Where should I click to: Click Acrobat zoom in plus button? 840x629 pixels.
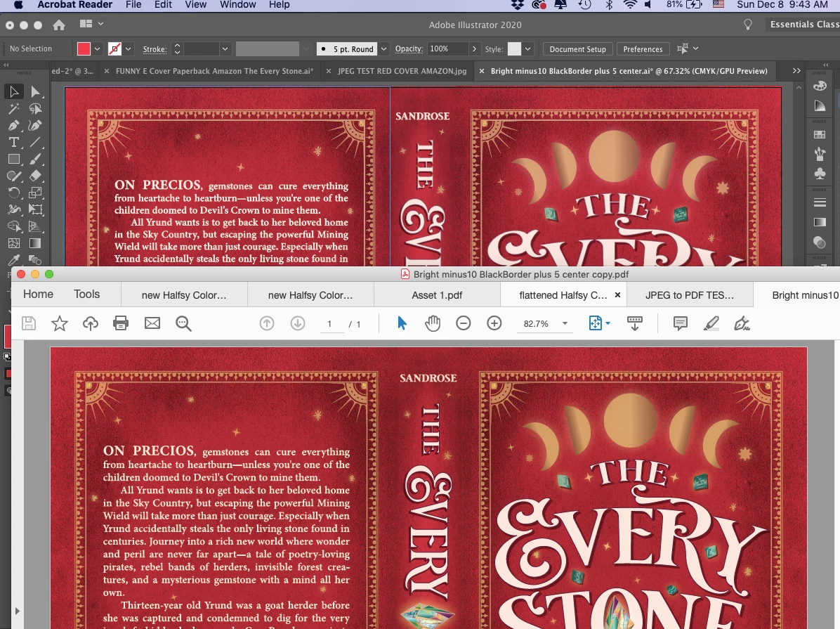(x=494, y=323)
